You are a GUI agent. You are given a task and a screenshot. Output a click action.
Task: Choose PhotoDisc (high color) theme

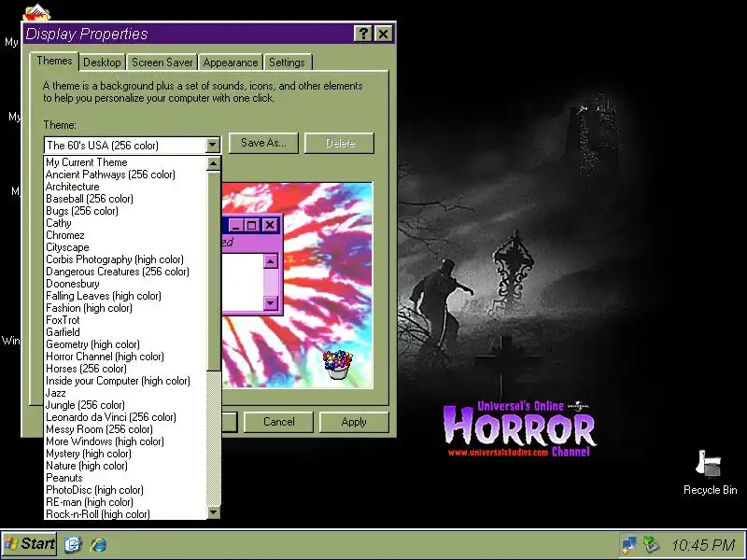(125, 491)
